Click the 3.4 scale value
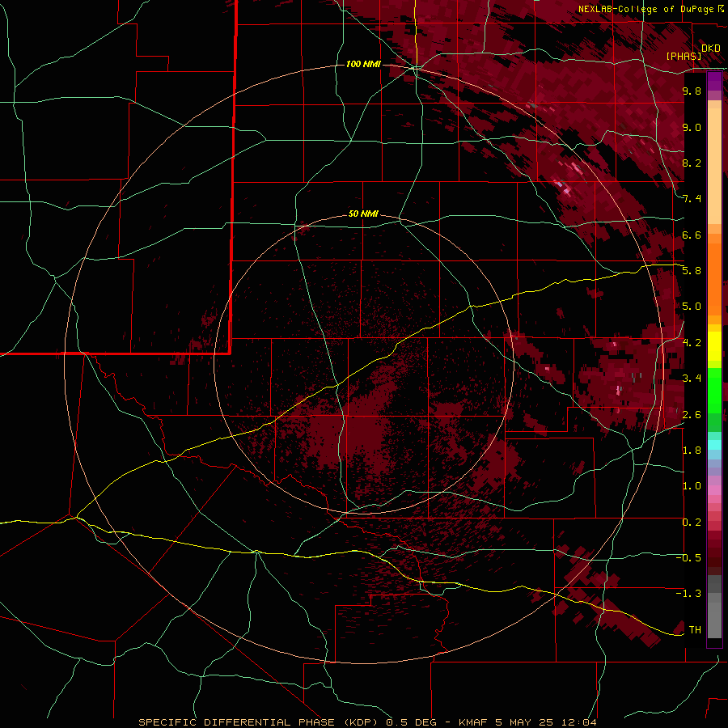The height and width of the screenshot is (728, 728). (x=692, y=378)
